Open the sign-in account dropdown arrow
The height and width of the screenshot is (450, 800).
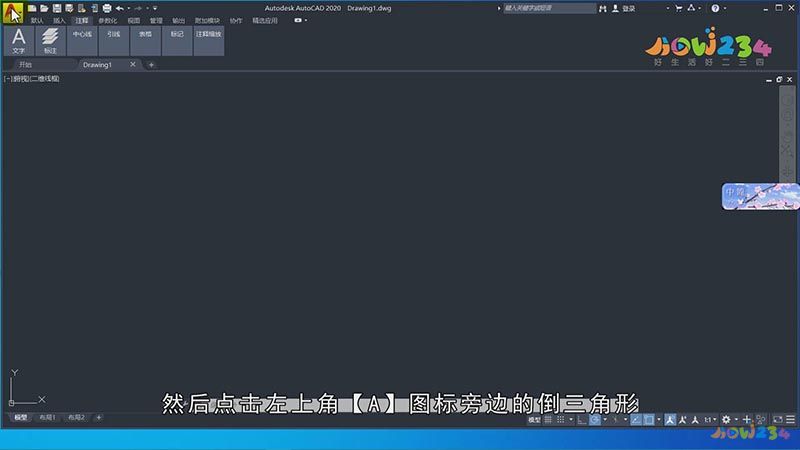click(x=667, y=8)
